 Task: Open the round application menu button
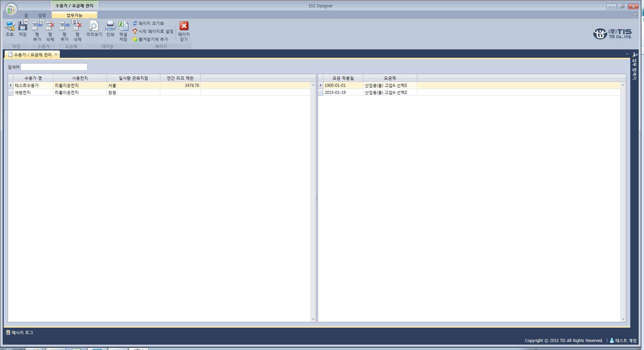point(11,9)
